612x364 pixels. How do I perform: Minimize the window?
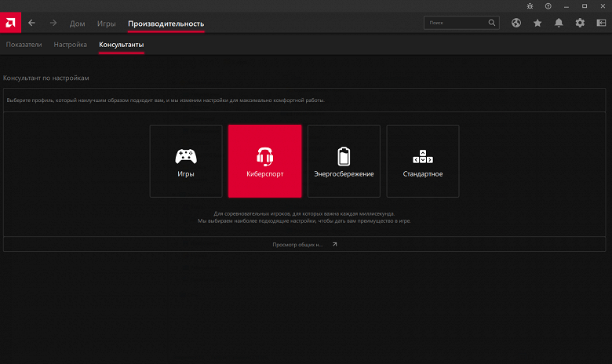point(566,6)
